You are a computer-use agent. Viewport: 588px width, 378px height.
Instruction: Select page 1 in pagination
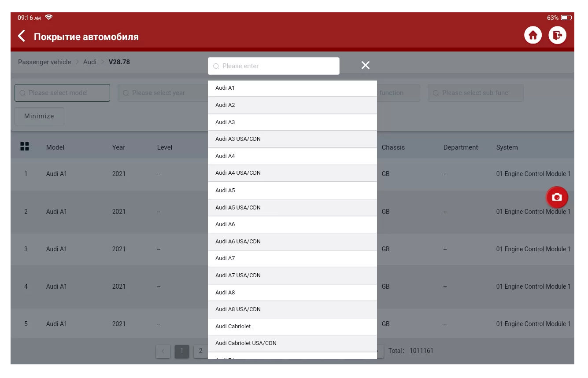[181, 351]
